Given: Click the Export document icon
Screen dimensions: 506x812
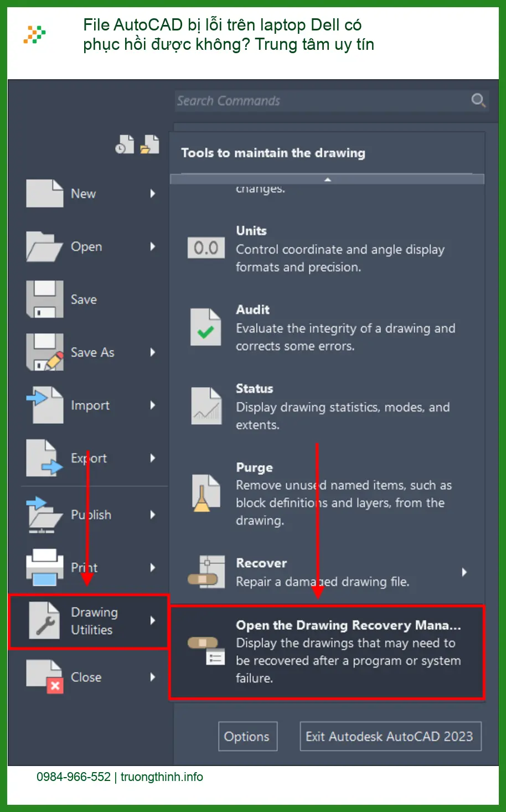Looking at the screenshot, I should [x=45, y=458].
